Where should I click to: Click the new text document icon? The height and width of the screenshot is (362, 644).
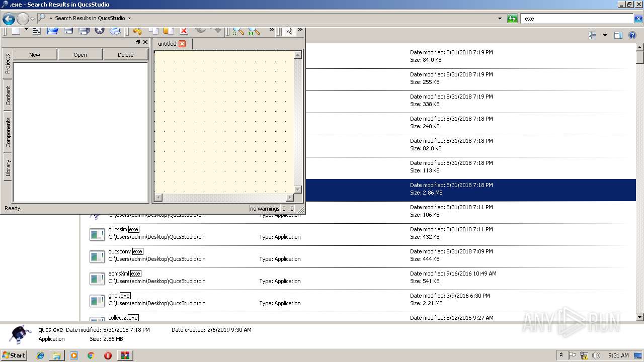[37, 31]
